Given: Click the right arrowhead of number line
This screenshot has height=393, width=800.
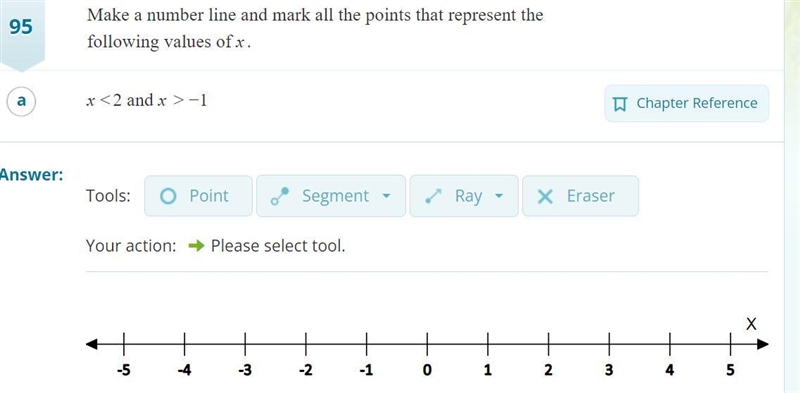Looking at the screenshot, I should tap(762, 345).
